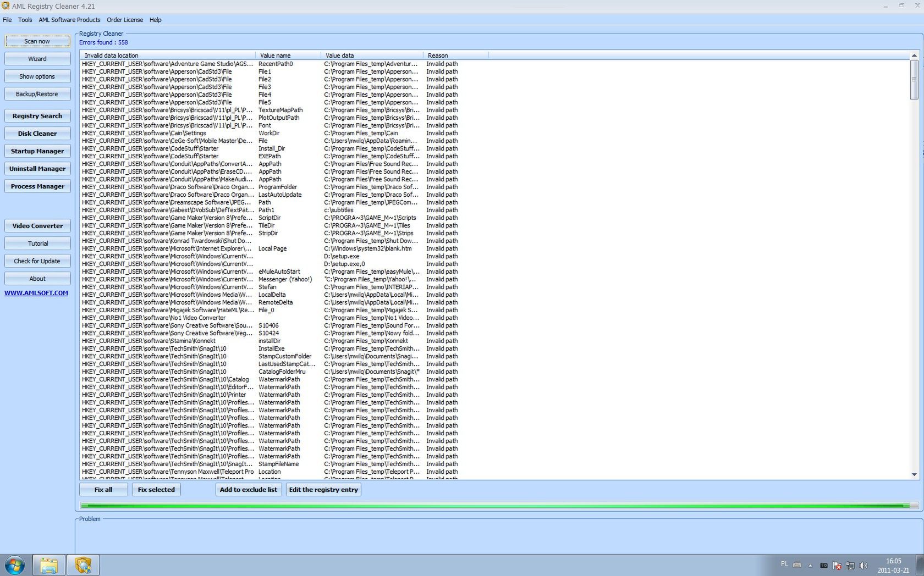Click the PL language indicator
The height and width of the screenshot is (576, 924).
[x=784, y=564]
